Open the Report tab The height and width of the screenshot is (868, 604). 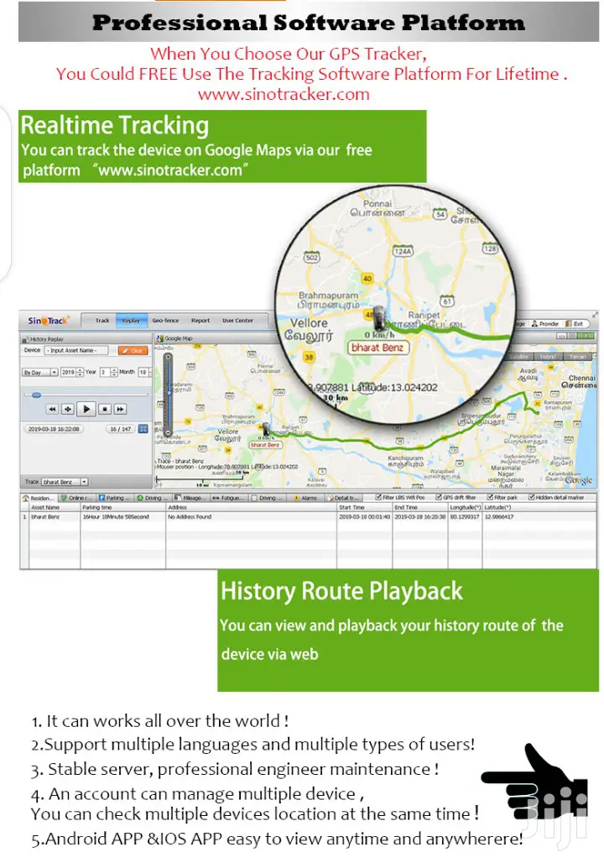coord(200,321)
